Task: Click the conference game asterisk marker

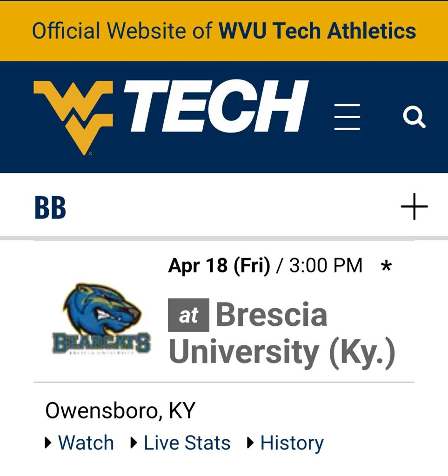Action: pyautogui.click(x=386, y=267)
